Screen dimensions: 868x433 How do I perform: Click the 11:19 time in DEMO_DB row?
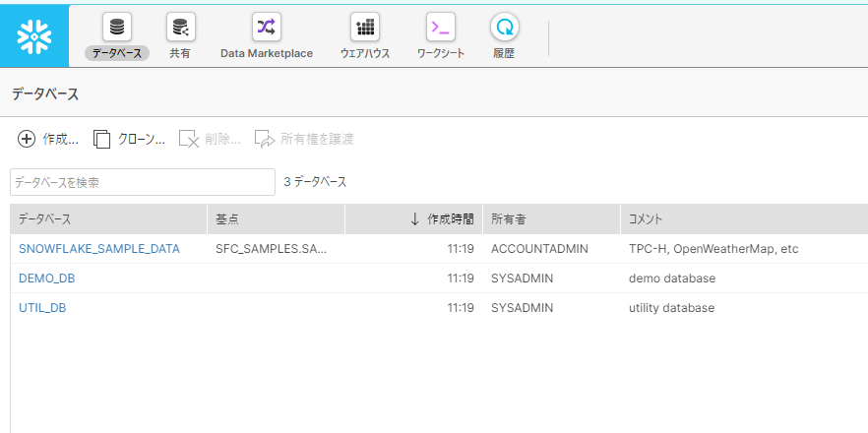click(x=461, y=278)
